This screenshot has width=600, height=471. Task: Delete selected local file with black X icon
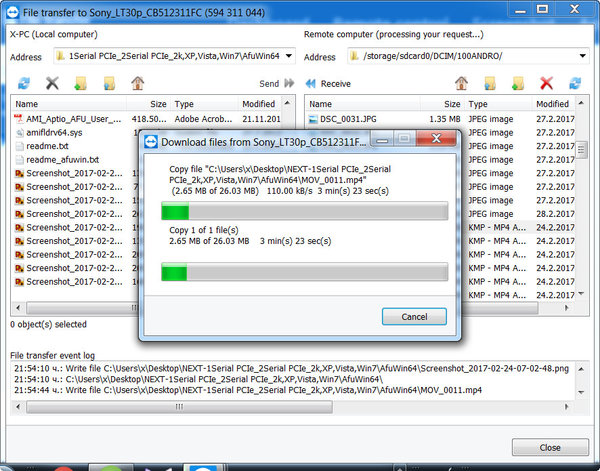[x=52, y=83]
